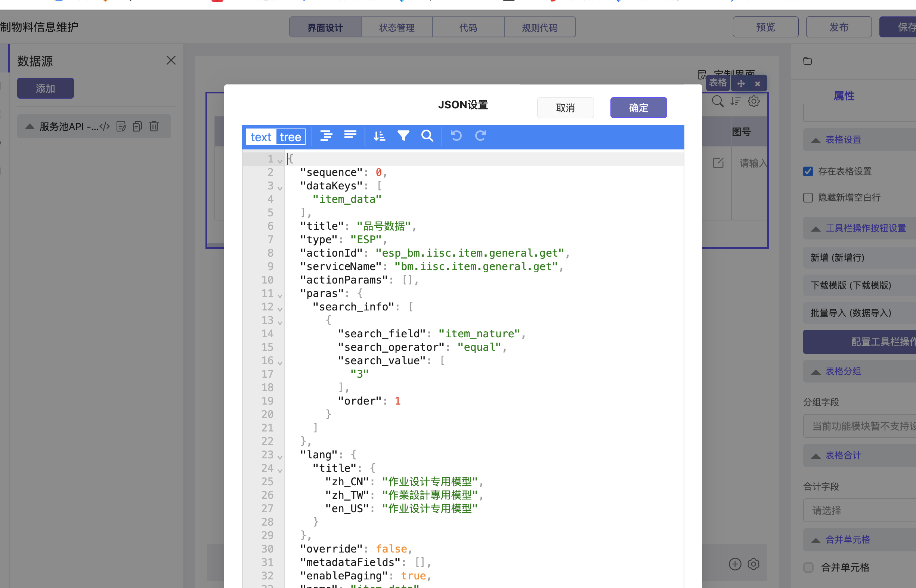
Task: Check the 合并单元格 checkbox
Action: 808,567
